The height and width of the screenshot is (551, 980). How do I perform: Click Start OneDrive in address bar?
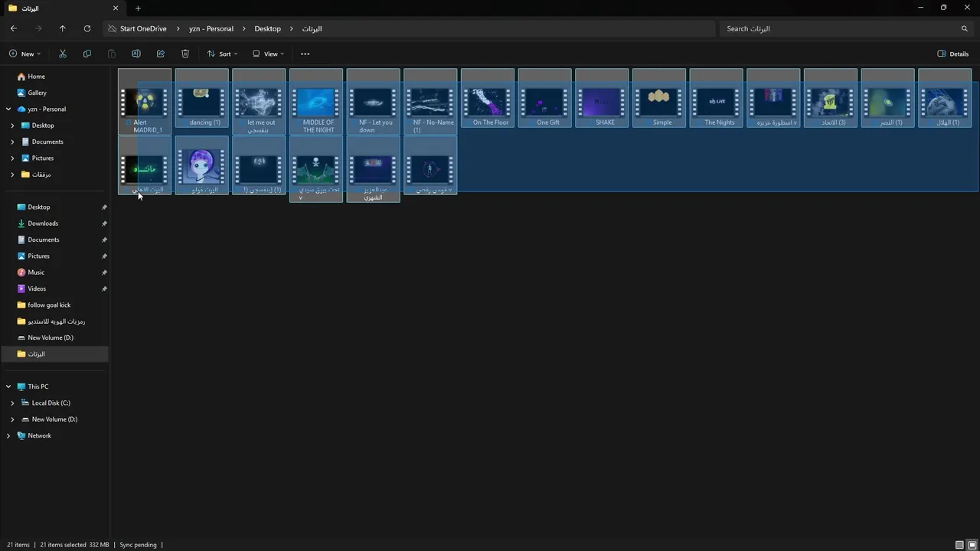tap(143, 28)
